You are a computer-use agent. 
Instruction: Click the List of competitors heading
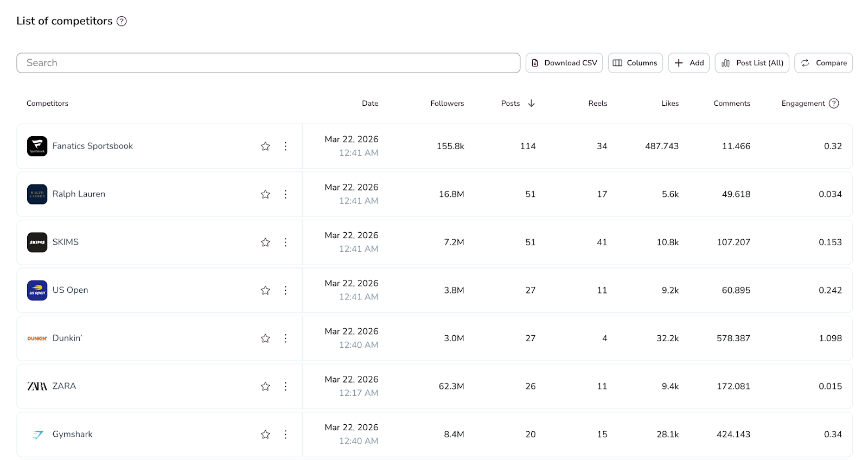pyautogui.click(x=65, y=21)
